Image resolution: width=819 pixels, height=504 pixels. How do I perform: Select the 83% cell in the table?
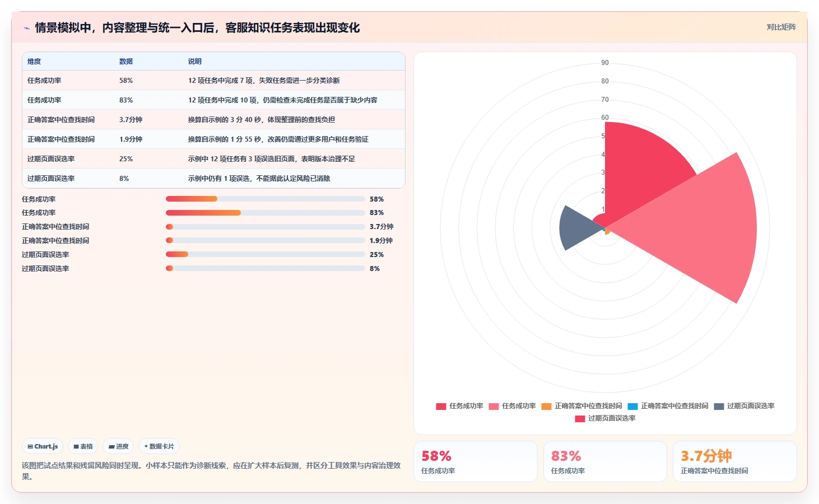[126, 100]
